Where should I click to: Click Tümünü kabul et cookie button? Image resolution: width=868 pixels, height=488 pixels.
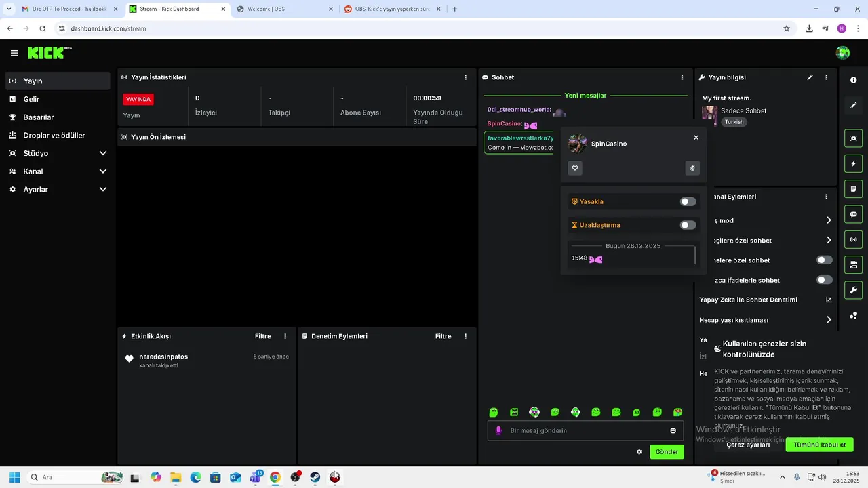coord(819,445)
